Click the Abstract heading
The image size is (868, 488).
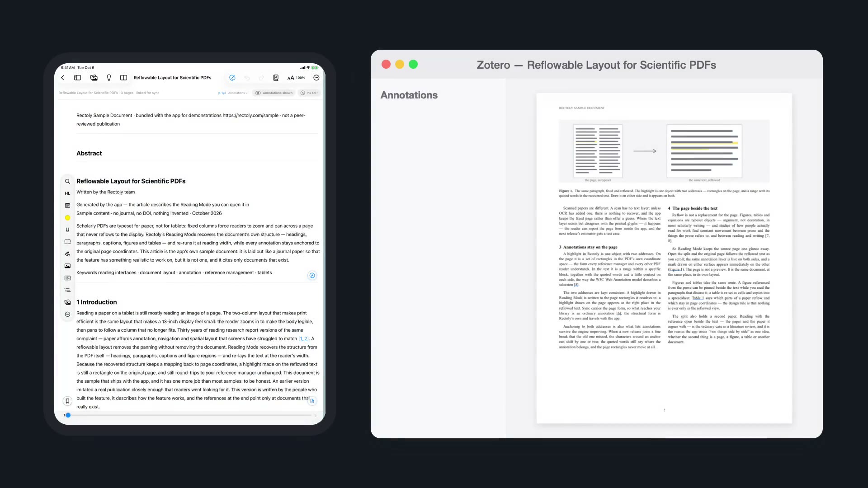(x=89, y=153)
